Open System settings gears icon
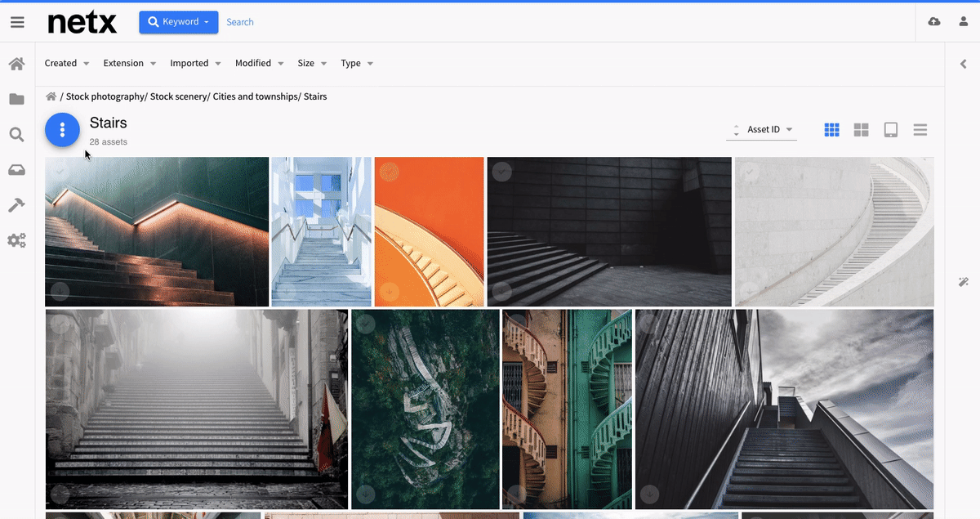980x519 pixels. 16,240
